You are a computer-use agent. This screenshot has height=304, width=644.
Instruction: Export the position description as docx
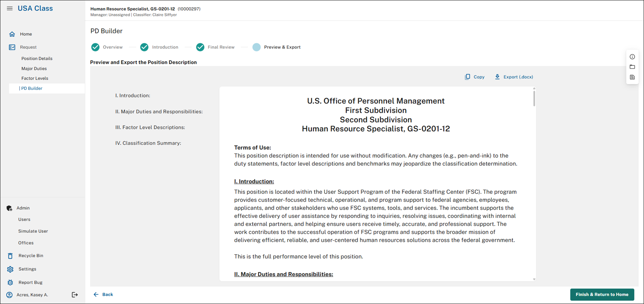coord(514,77)
